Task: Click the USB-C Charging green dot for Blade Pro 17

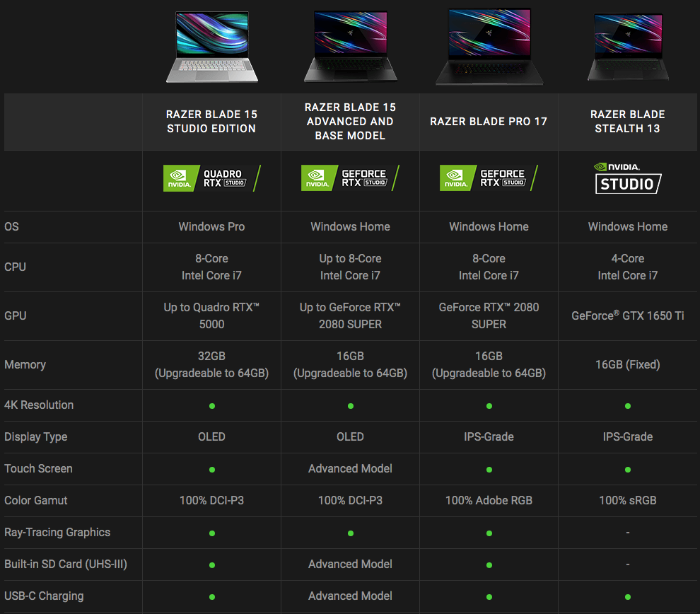Action: pos(489,597)
